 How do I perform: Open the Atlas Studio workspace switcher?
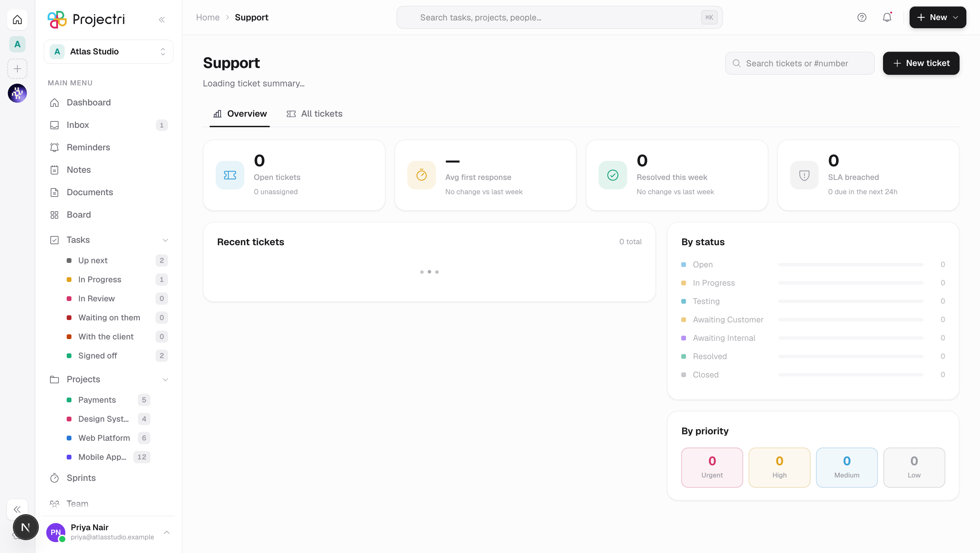point(109,51)
